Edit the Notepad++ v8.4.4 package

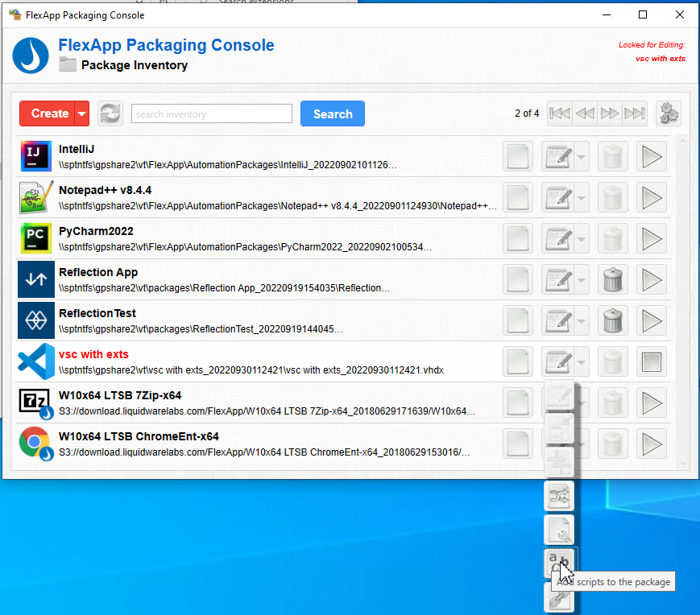558,197
